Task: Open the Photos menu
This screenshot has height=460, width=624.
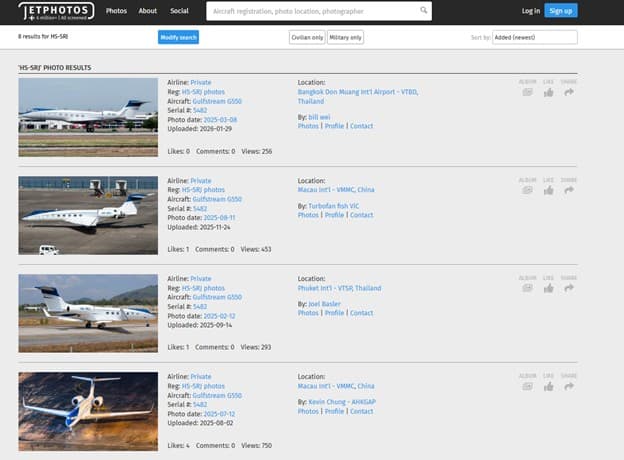Action: click(x=116, y=11)
